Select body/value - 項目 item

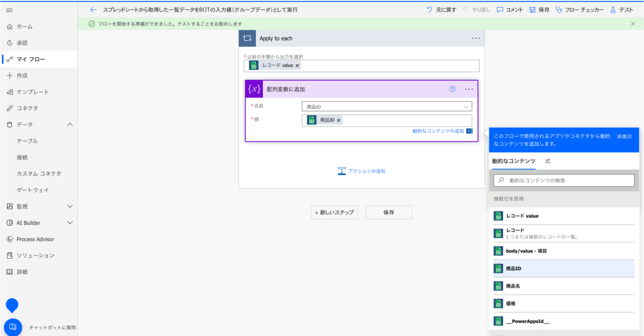pyautogui.click(x=564, y=251)
